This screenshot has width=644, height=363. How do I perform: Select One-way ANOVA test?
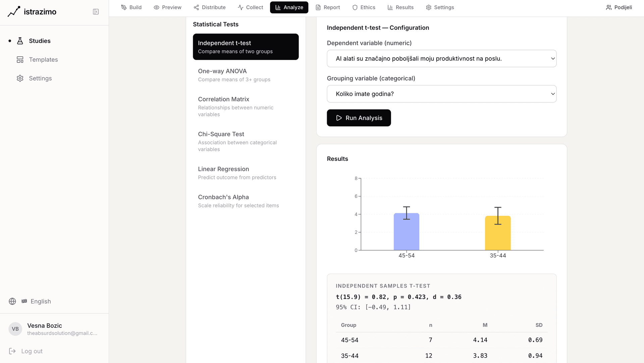[246, 75]
